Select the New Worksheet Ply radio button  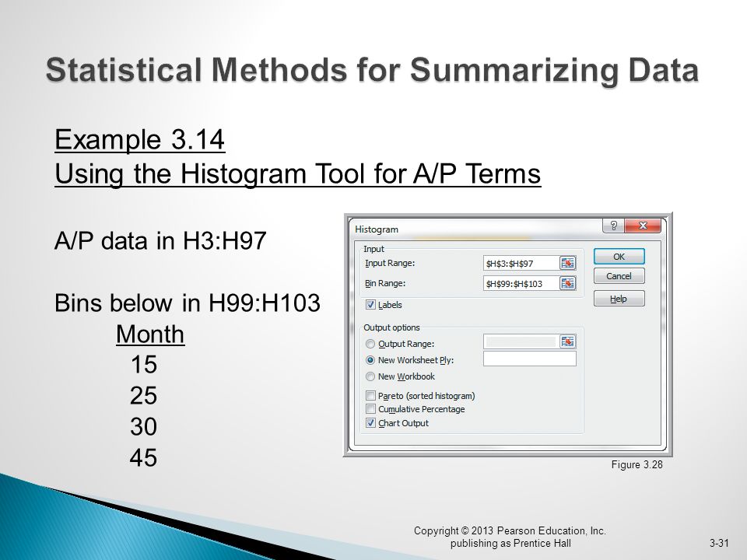370,360
